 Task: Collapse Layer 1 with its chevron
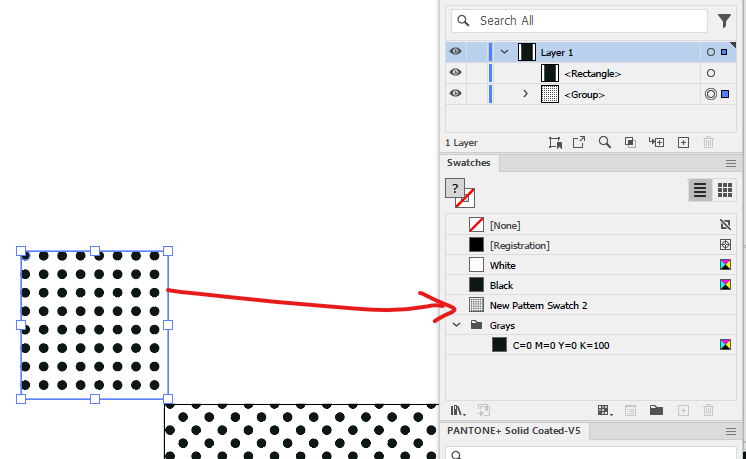point(504,52)
